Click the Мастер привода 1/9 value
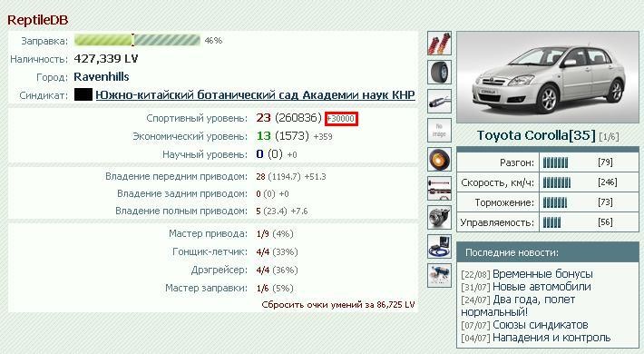Viewport: 644px width, 354px height. click(x=262, y=234)
